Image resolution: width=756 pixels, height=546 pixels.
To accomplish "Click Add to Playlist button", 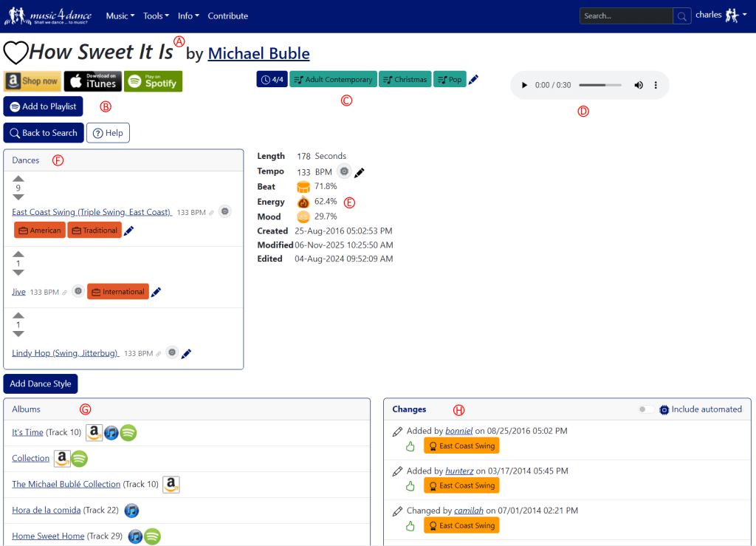I will (x=44, y=106).
